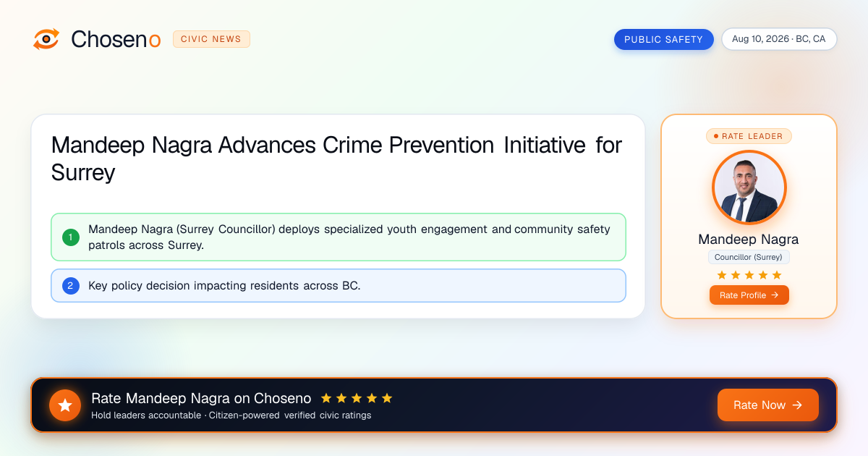Image resolution: width=868 pixels, height=456 pixels.
Task: Click the RATE LEADER badge
Action: point(749,136)
